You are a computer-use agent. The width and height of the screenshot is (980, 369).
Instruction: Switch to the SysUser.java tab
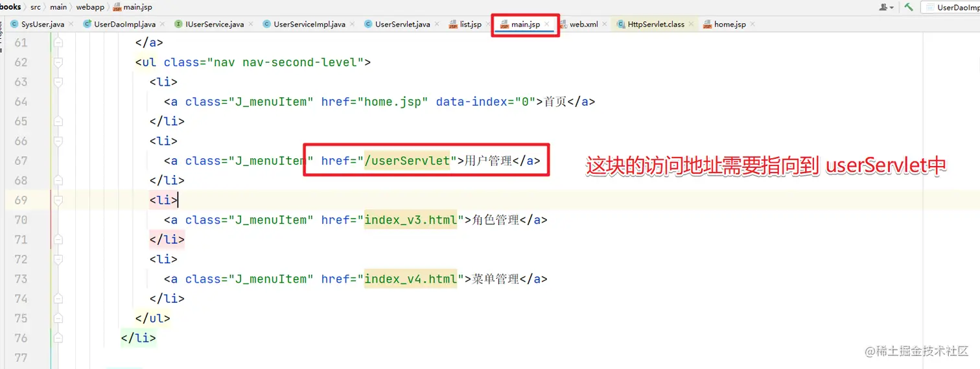(42, 24)
